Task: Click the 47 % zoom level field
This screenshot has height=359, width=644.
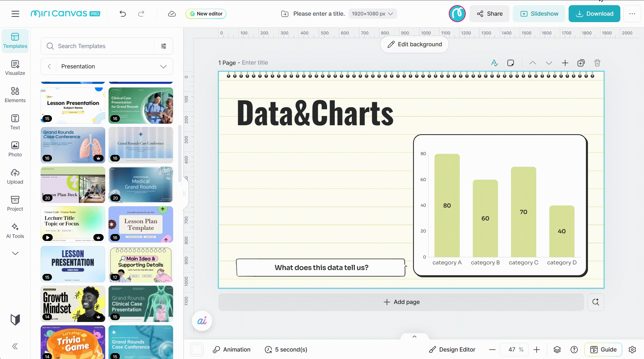Action: coord(515,349)
